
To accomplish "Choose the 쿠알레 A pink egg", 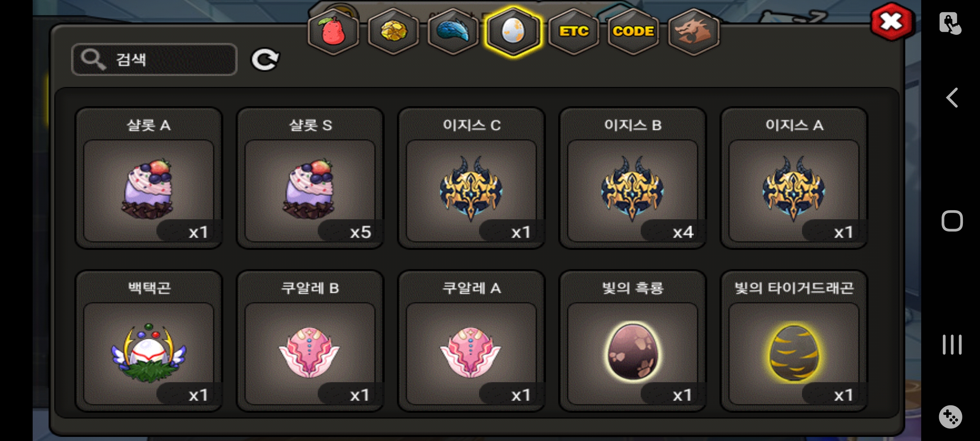I will 471,341.
